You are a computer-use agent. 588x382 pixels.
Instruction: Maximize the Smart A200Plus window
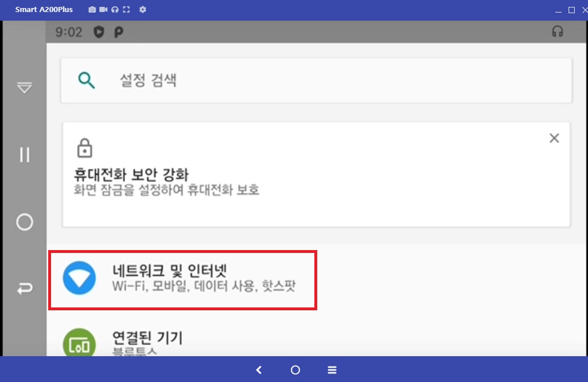click(x=571, y=10)
